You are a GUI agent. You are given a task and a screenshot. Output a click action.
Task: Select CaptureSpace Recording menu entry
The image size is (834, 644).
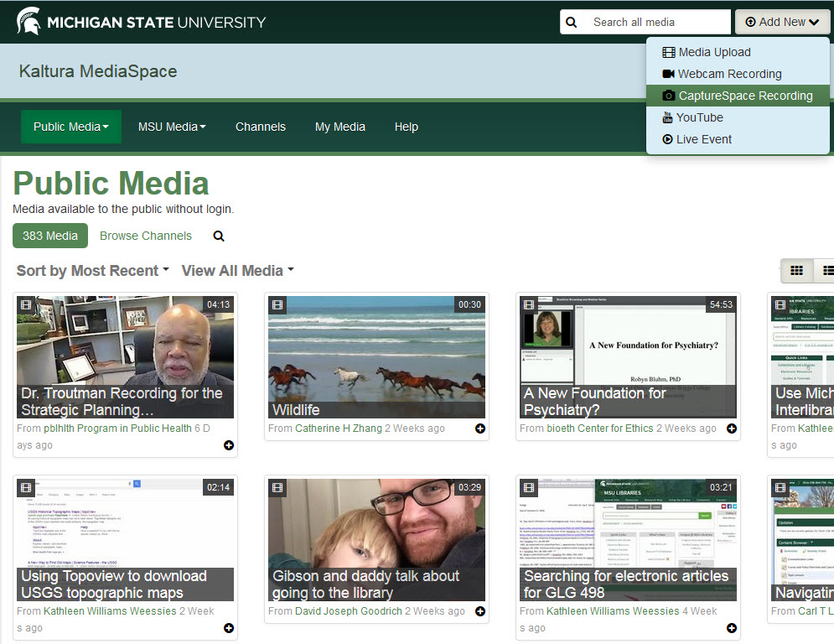tap(738, 96)
